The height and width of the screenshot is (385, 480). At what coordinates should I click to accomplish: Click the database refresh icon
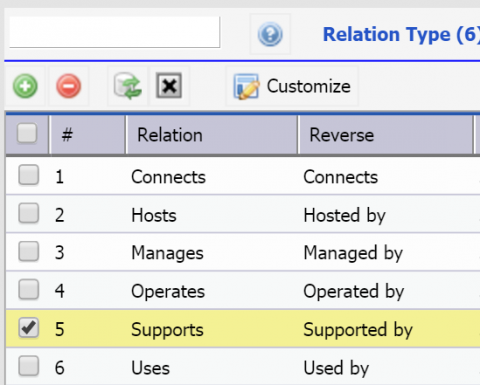click(127, 86)
